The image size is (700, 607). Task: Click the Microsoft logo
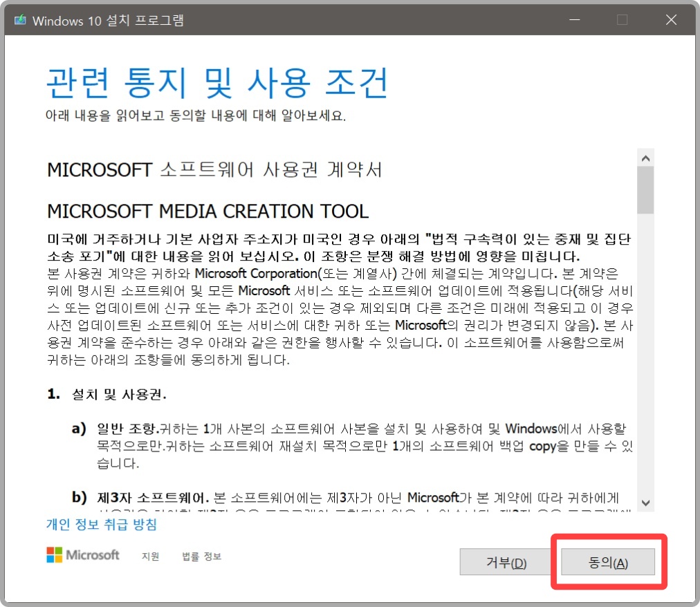click(83, 554)
